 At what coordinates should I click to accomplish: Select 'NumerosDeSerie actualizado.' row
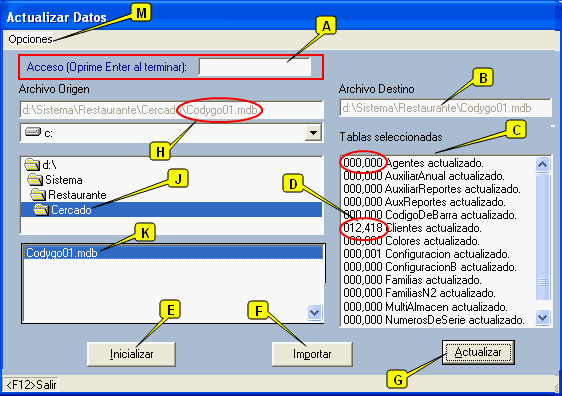[437, 320]
